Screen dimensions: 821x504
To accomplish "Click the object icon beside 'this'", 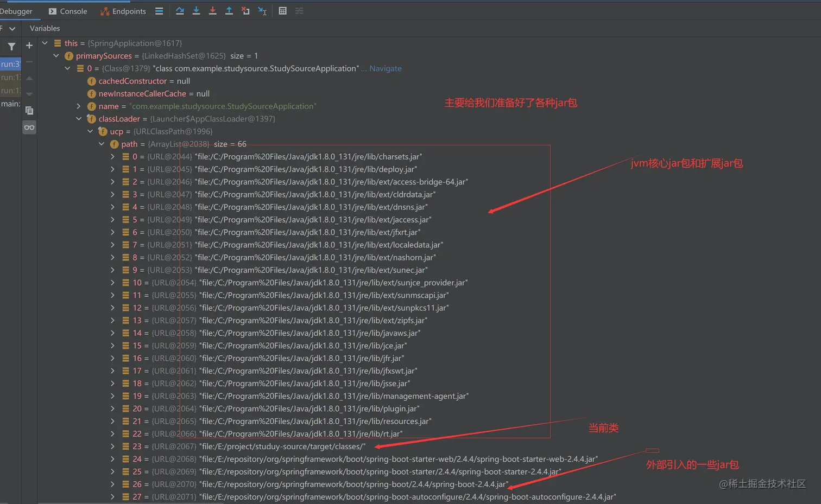I will coord(58,43).
